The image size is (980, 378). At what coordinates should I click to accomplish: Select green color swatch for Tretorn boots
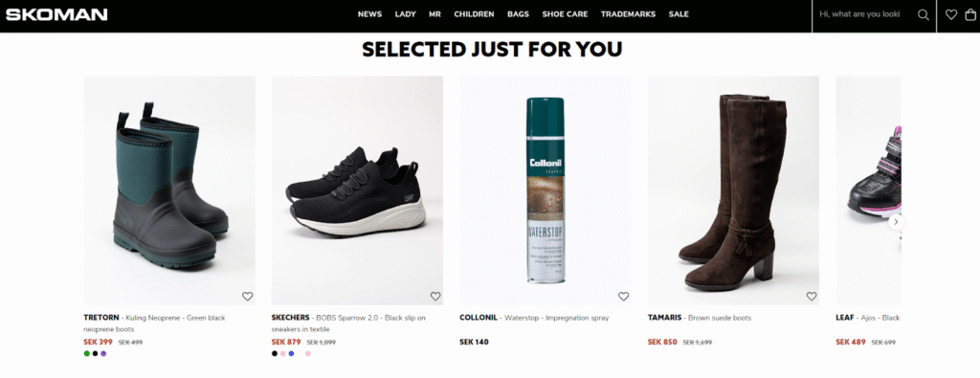pyautogui.click(x=86, y=354)
